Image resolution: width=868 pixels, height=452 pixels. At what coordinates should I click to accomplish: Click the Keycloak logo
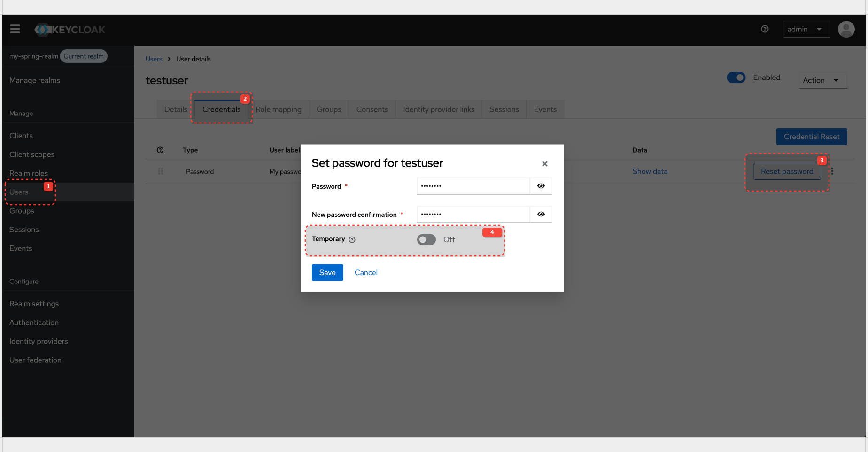(69, 29)
